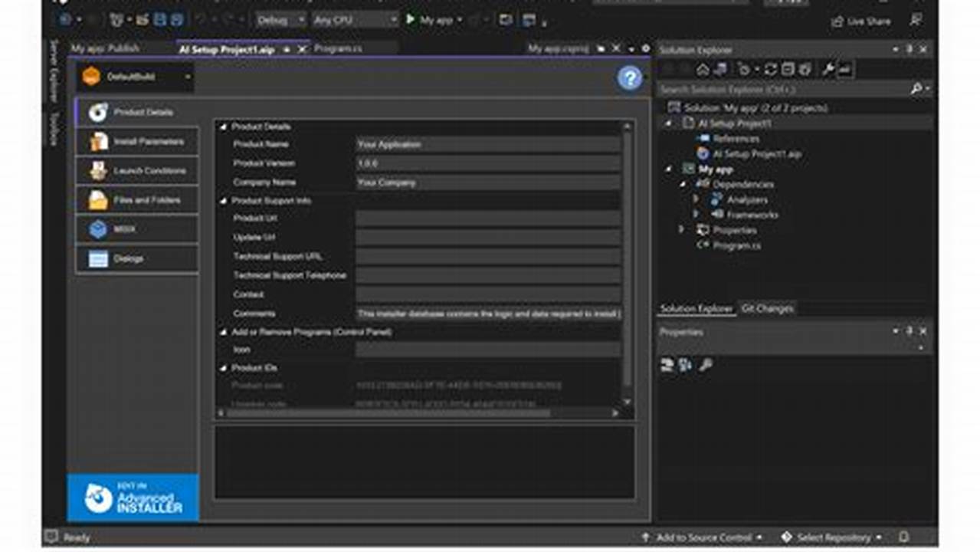Select the Install Parameters page
980x552 pixels.
(x=136, y=141)
